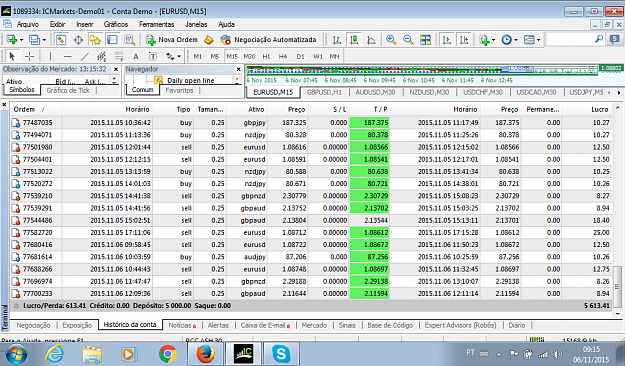625x366 pixels.
Task: Click the Nova Ordem toolbar button
Action: tap(172, 40)
